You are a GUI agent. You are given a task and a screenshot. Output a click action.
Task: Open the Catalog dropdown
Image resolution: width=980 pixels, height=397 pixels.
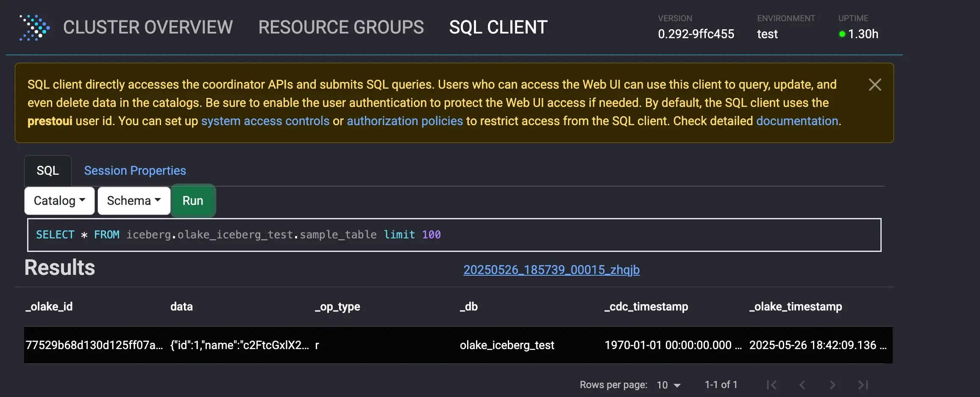click(x=59, y=201)
